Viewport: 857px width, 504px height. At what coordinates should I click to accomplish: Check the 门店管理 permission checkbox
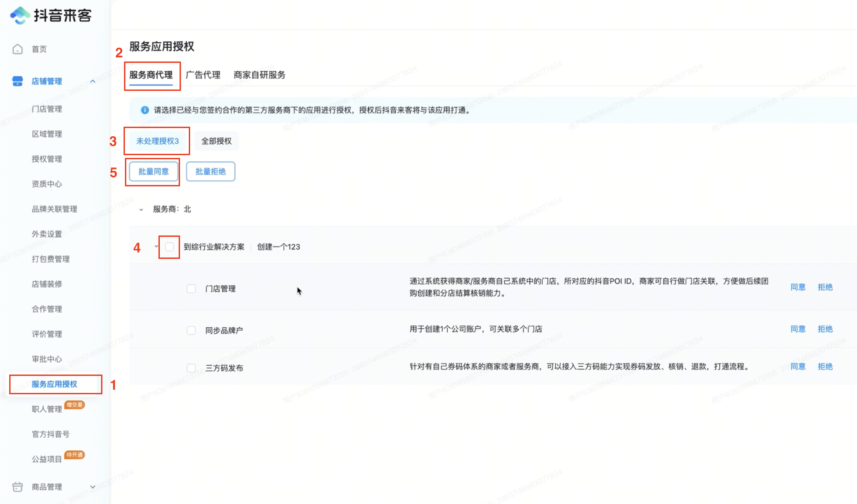191,289
